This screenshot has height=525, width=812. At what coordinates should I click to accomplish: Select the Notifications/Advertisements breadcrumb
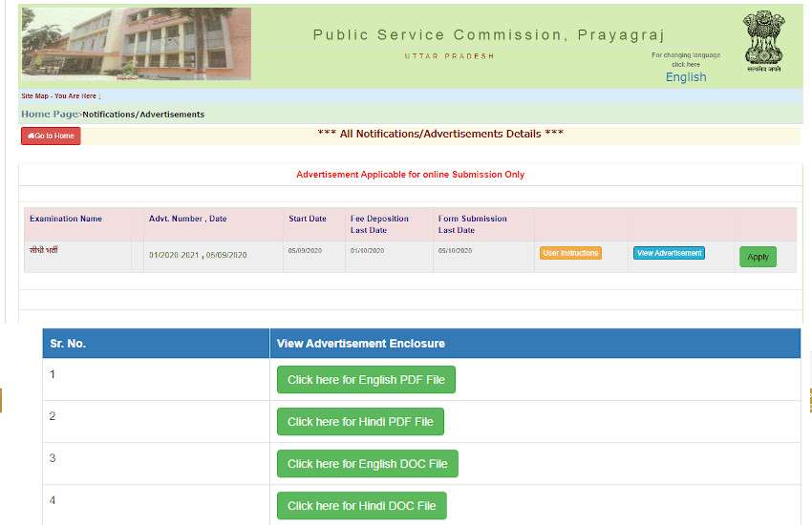click(x=143, y=115)
